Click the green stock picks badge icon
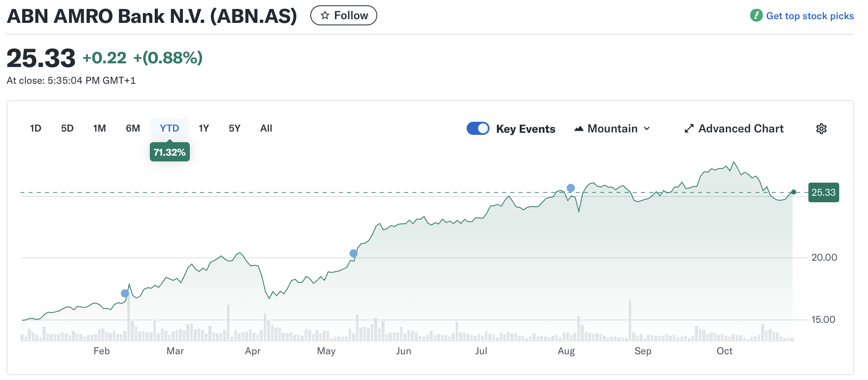 (x=756, y=16)
